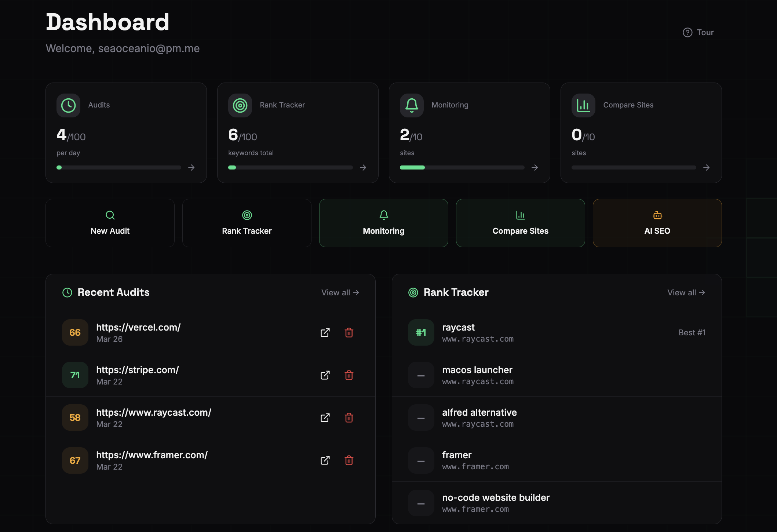Select the 'alfred alternative' keyword row
Image resolution: width=777 pixels, height=532 pixels.
tap(557, 418)
